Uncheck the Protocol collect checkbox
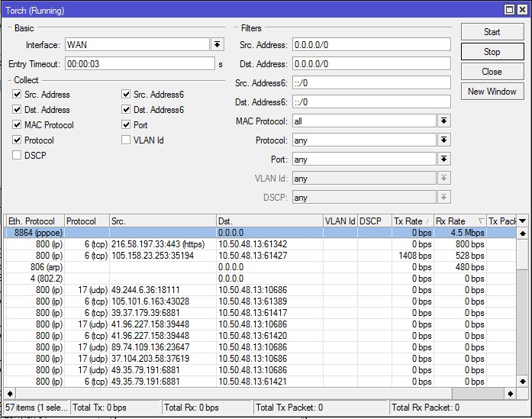Image resolution: width=532 pixels, height=419 pixels. tap(17, 140)
